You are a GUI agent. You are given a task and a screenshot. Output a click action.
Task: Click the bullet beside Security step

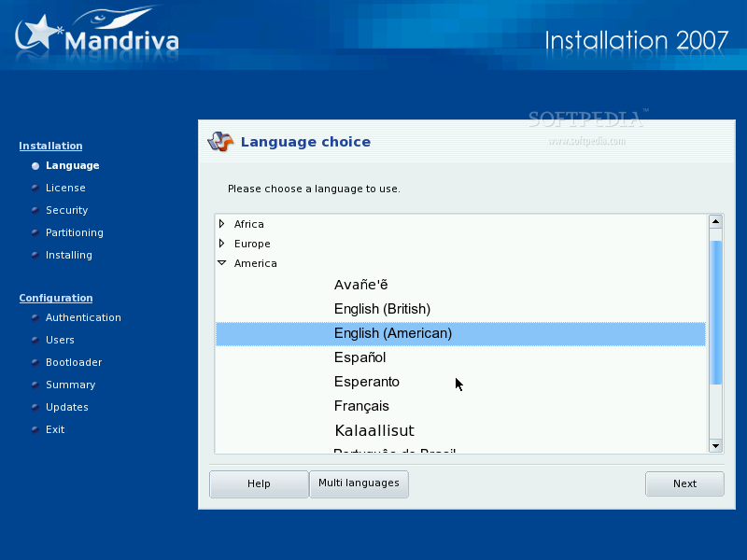click(x=35, y=210)
